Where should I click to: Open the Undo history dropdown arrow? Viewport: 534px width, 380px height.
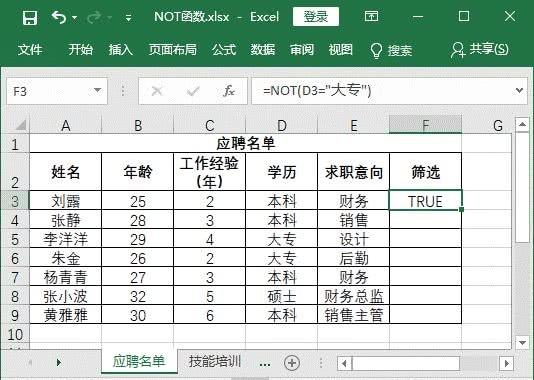(x=74, y=17)
